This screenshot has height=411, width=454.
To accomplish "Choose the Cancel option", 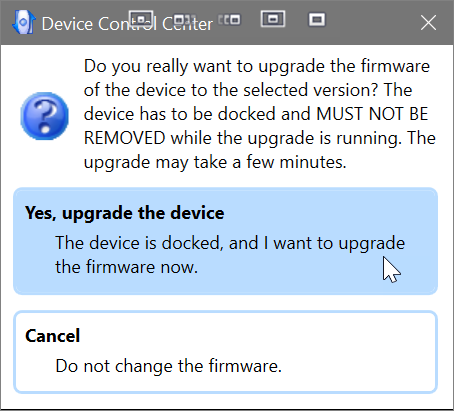I will coord(225,352).
